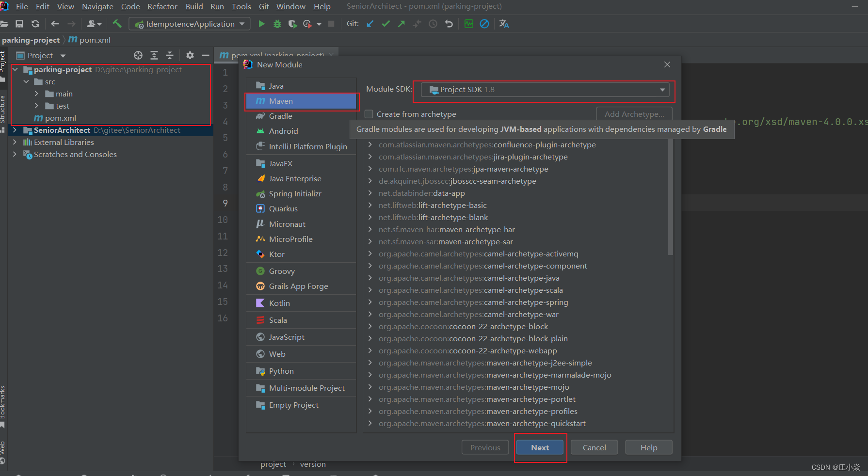The width and height of the screenshot is (868, 476).
Task: Click the Previous button
Action: coord(485,448)
